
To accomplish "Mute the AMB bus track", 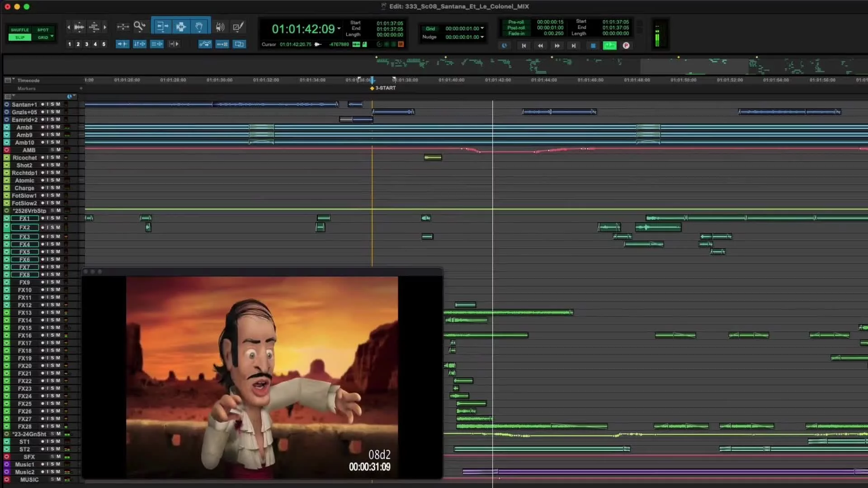I will 58,150.
